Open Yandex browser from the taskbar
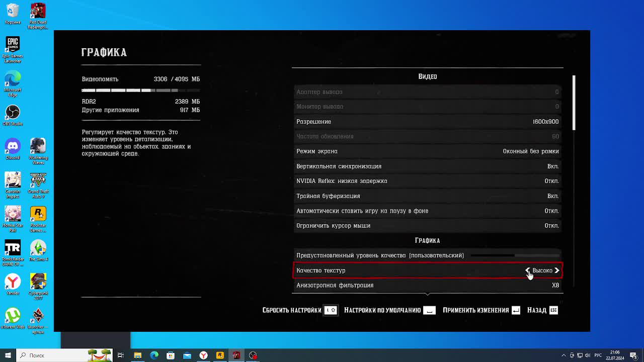 [x=203, y=355]
